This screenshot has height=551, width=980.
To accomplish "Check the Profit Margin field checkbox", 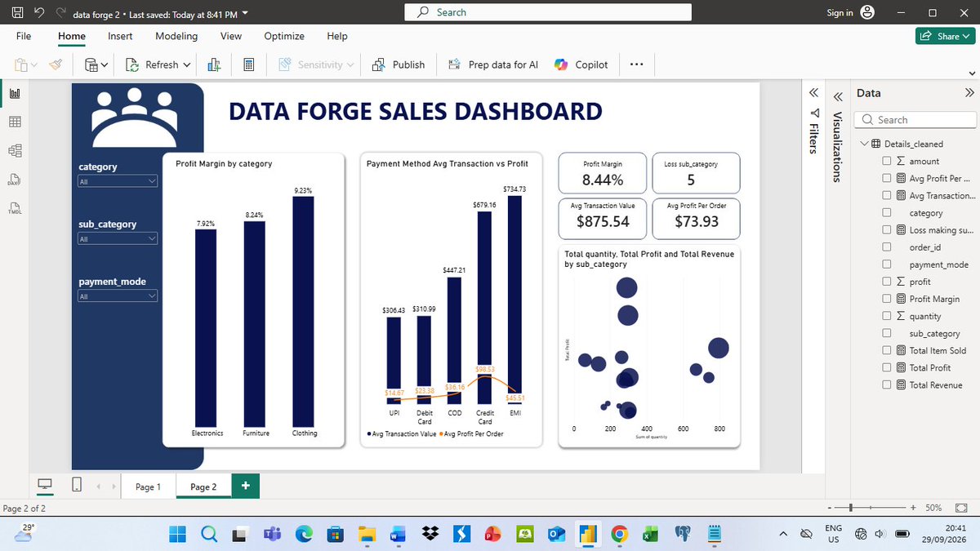I will click(x=886, y=299).
